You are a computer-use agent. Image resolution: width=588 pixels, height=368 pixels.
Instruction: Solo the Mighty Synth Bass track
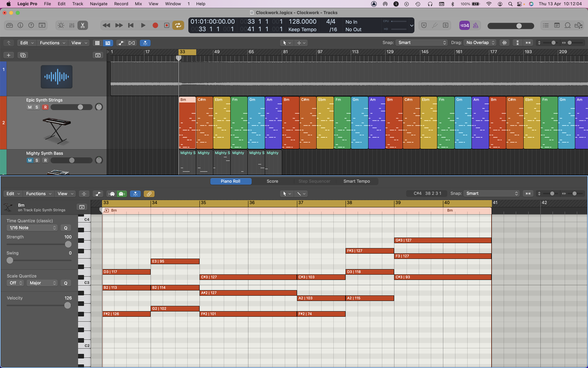37,160
